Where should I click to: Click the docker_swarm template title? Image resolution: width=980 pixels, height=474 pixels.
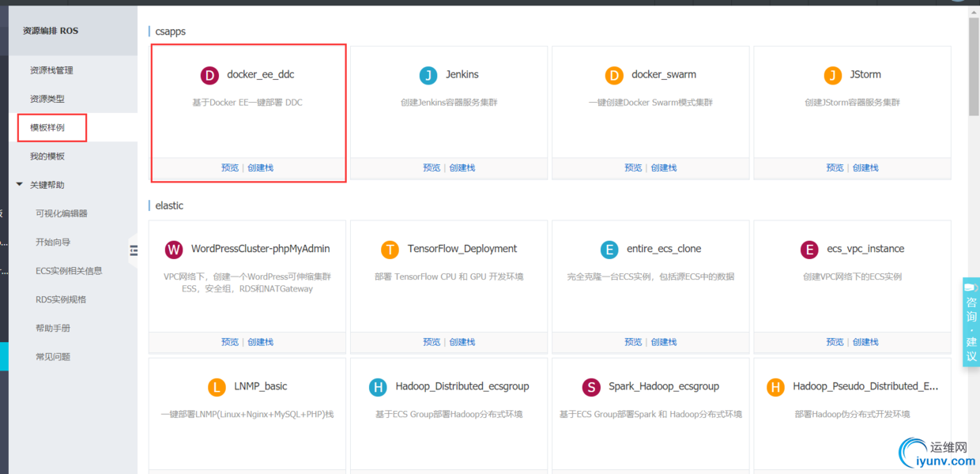tap(664, 74)
